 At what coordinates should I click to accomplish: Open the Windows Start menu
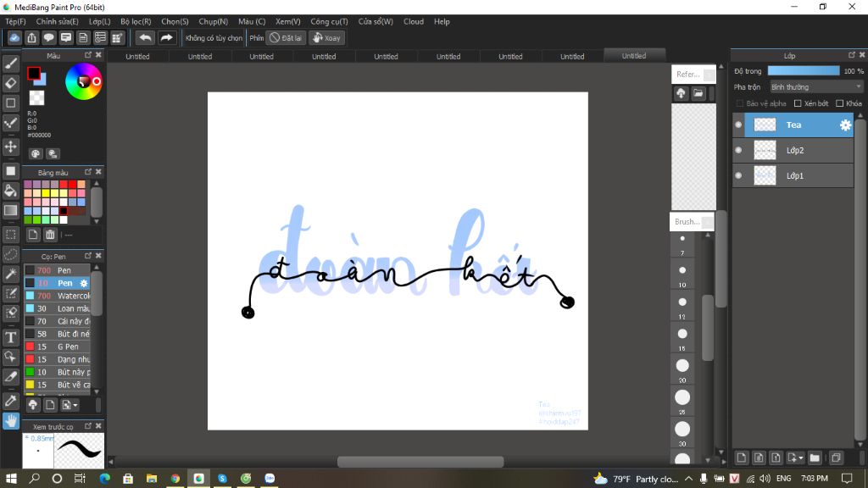[11, 478]
